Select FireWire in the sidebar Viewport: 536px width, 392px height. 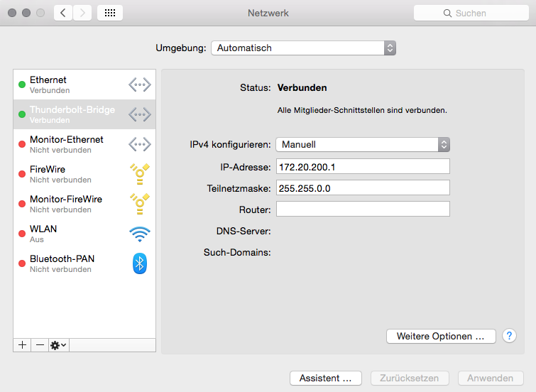click(71, 174)
